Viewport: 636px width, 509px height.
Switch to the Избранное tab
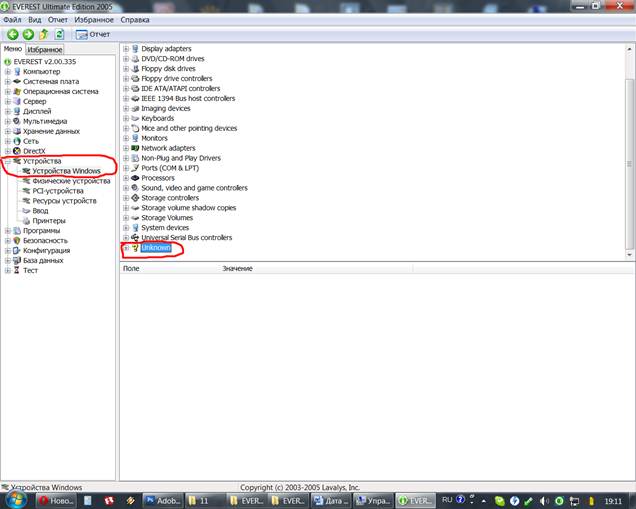click(44, 50)
